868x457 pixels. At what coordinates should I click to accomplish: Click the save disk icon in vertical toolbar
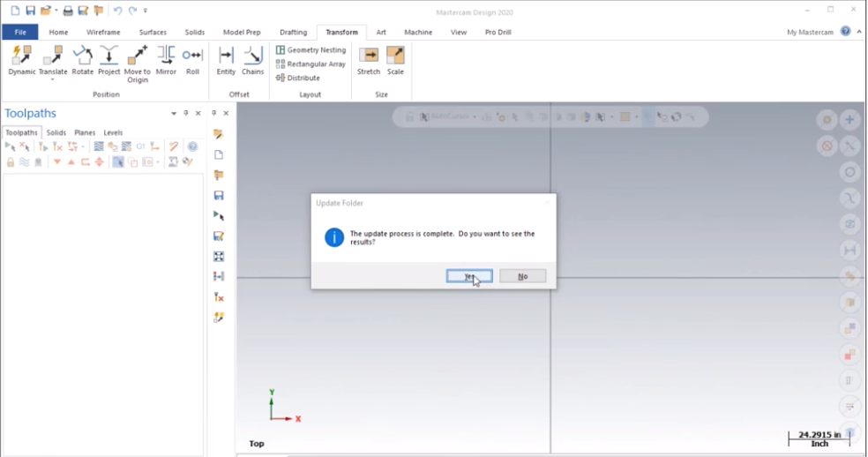pos(219,196)
